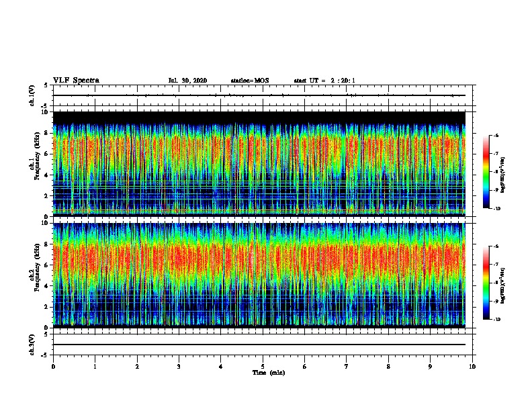Click the ch.2 spectrogram color scale bar
This screenshot has width=532, height=411.
[486, 283]
